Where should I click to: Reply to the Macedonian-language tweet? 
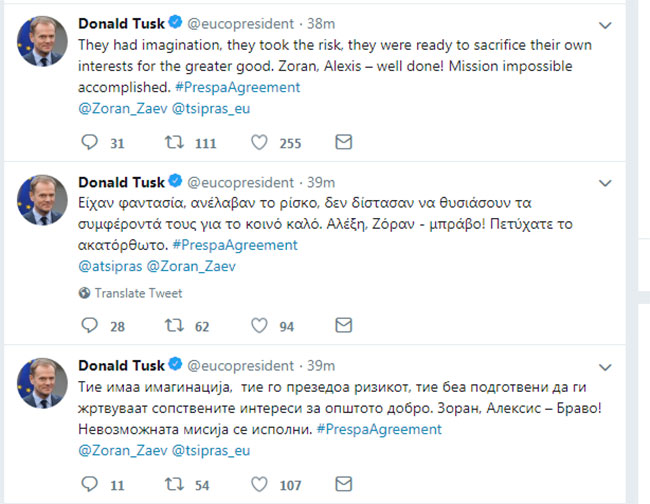click(x=89, y=486)
